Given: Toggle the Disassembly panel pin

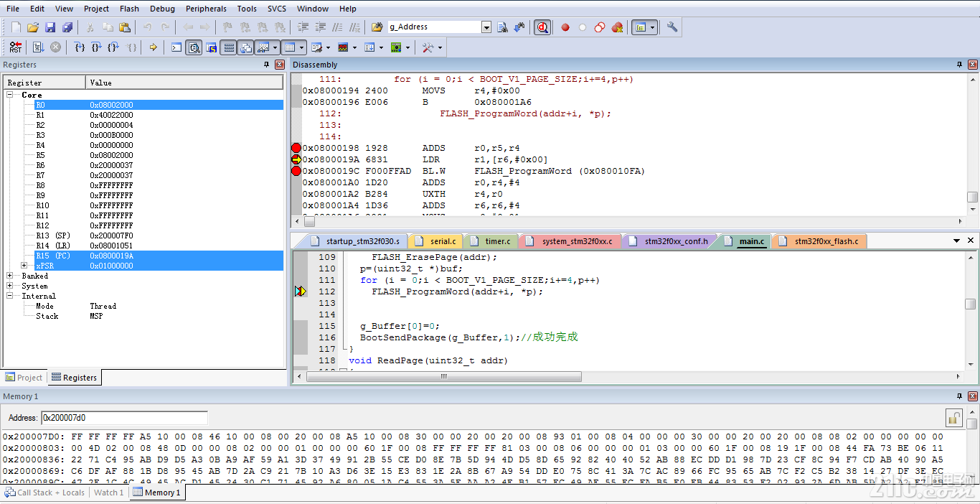Looking at the screenshot, I should [x=960, y=65].
